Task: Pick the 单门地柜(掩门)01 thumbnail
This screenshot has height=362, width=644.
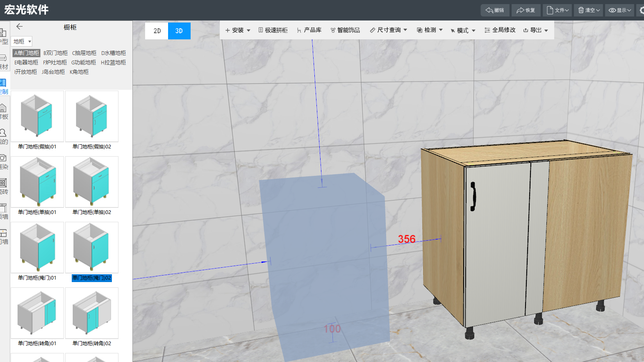Action: (x=37, y=247)
